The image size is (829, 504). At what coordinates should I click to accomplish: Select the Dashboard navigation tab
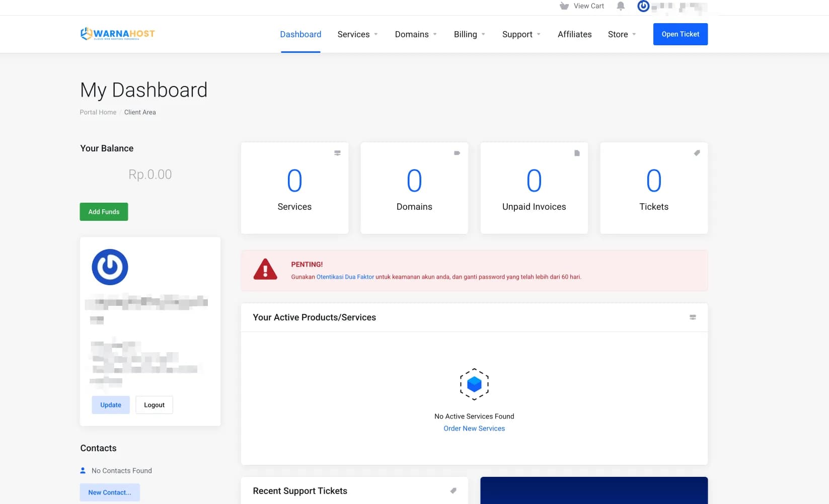300,34
